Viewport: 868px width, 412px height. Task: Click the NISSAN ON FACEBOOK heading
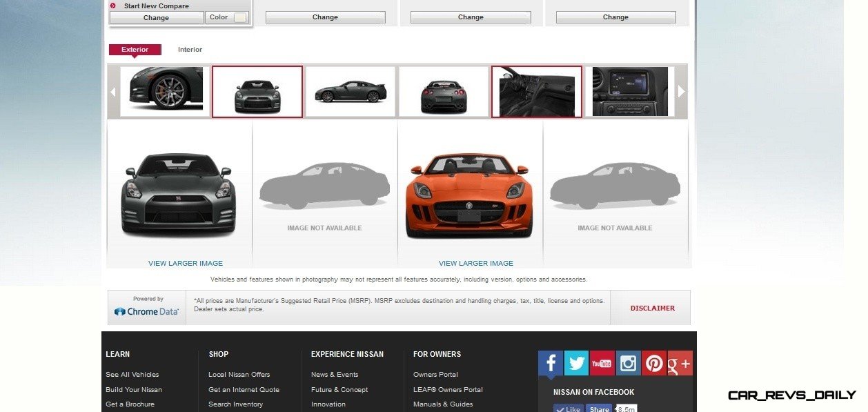coord(594,392)
